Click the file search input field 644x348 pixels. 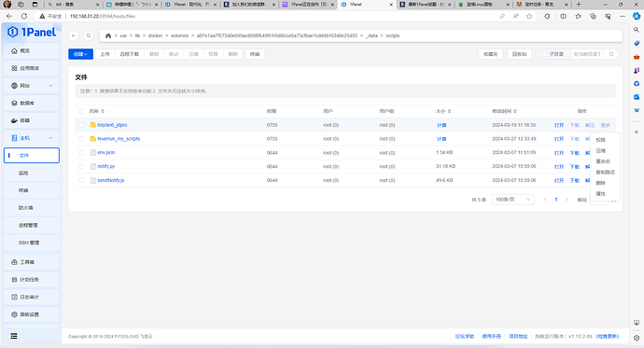coord(587,54)
